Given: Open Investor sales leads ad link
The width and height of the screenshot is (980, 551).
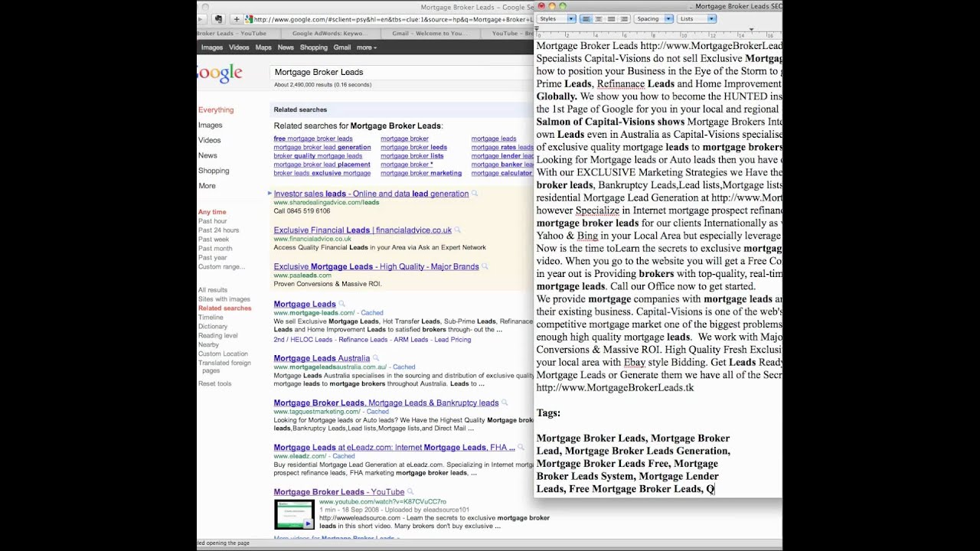Looking at the screenshot, I should tap(371, 194).
